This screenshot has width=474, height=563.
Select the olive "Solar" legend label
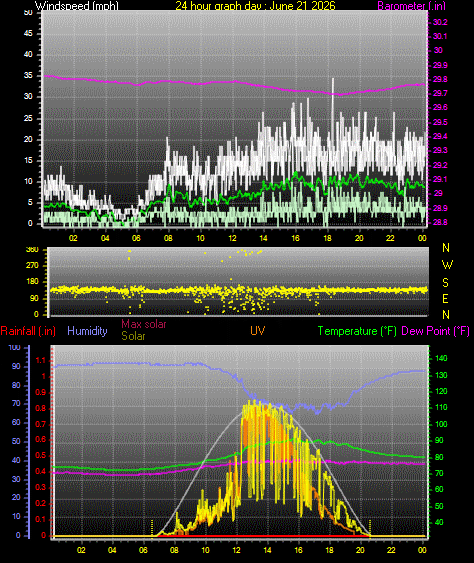point(133,336)
